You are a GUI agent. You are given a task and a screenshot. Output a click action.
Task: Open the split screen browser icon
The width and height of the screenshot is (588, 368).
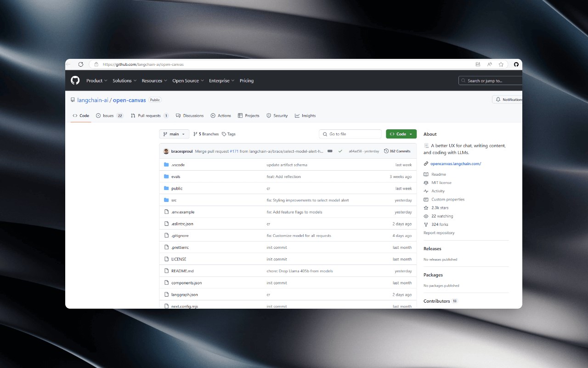click(x=478, y=64)
